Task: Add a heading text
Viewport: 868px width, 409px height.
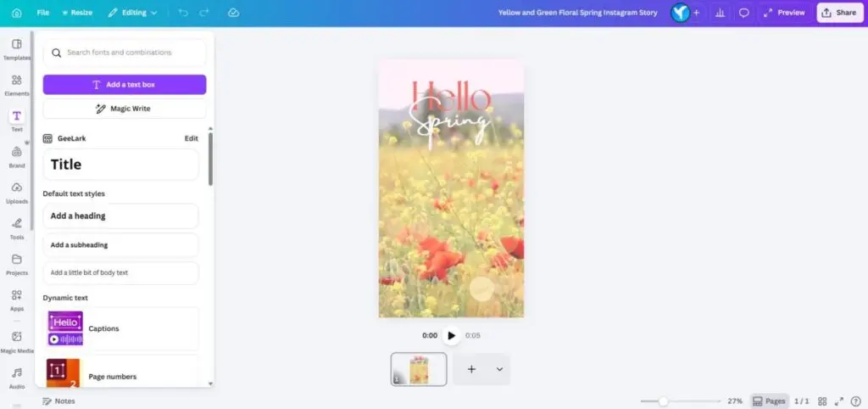Action: (120, 216)
